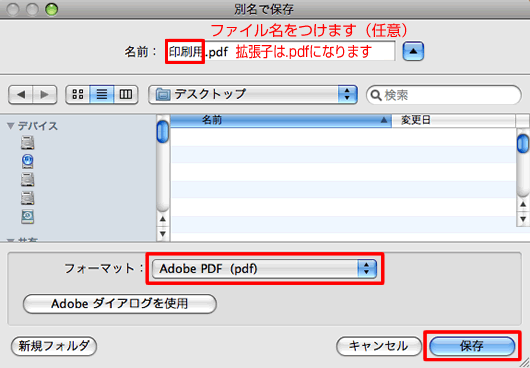
Task: Sort by the 変更日 column header
Action: pyautogui.click(x=453, y=120)
